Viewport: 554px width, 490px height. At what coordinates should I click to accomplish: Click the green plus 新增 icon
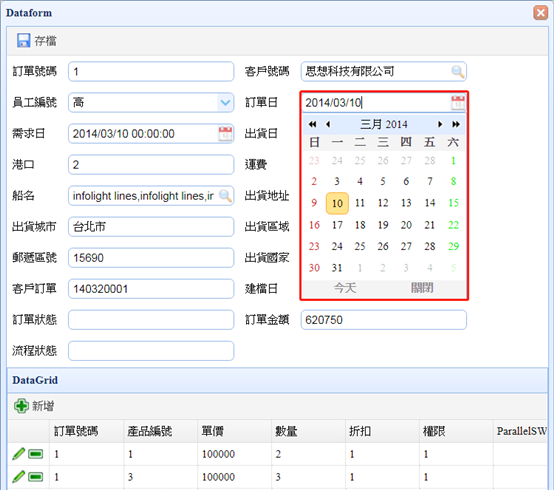point(21,406)
